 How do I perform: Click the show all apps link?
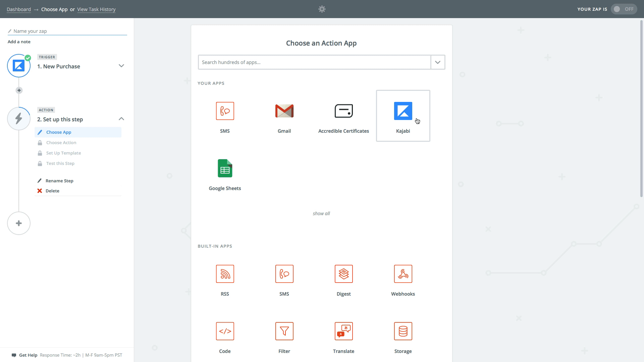click(x=321, y=214)
